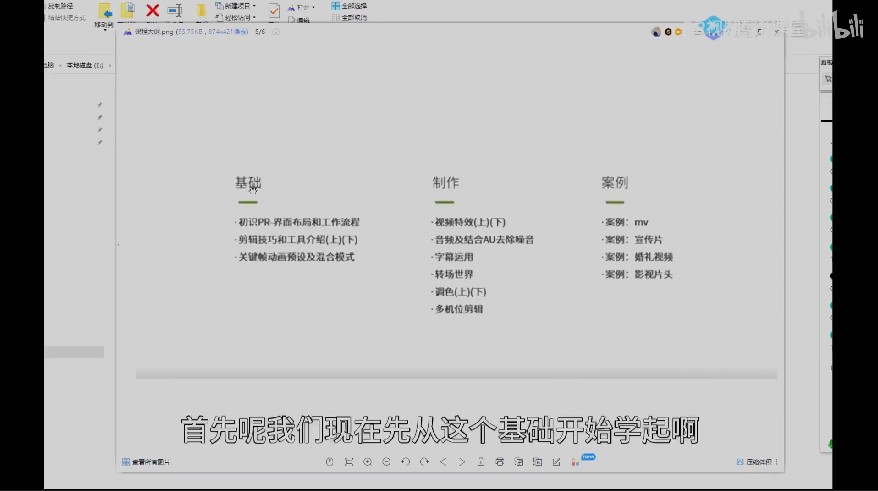Click the red X delete icon
The height and width of the screenshot is (491, 878).
tap(152, 10)
